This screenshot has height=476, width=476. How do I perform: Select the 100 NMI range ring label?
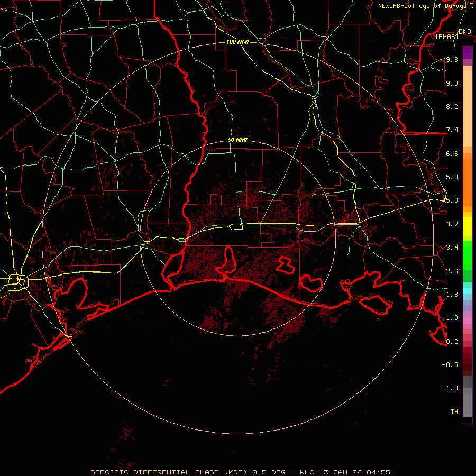click(237, 42)
